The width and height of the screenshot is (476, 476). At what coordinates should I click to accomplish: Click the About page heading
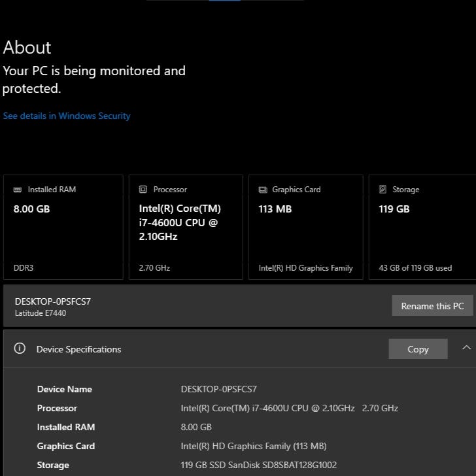27,47
